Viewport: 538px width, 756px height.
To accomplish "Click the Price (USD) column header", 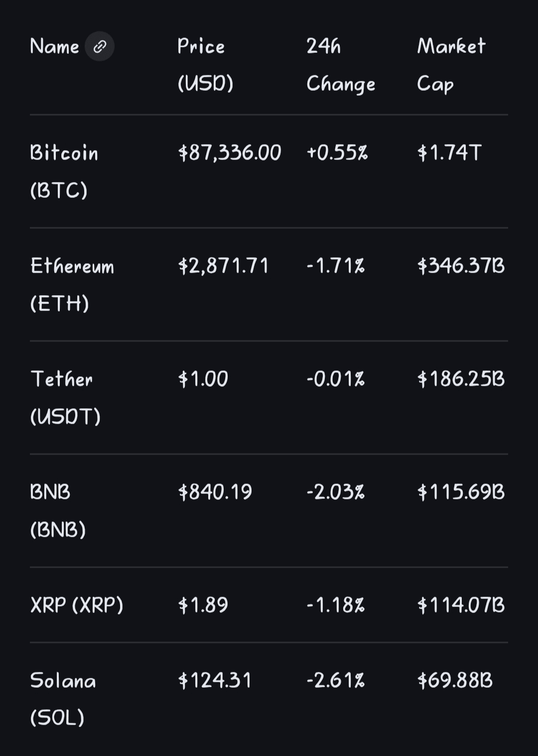I will coord(205,65).
